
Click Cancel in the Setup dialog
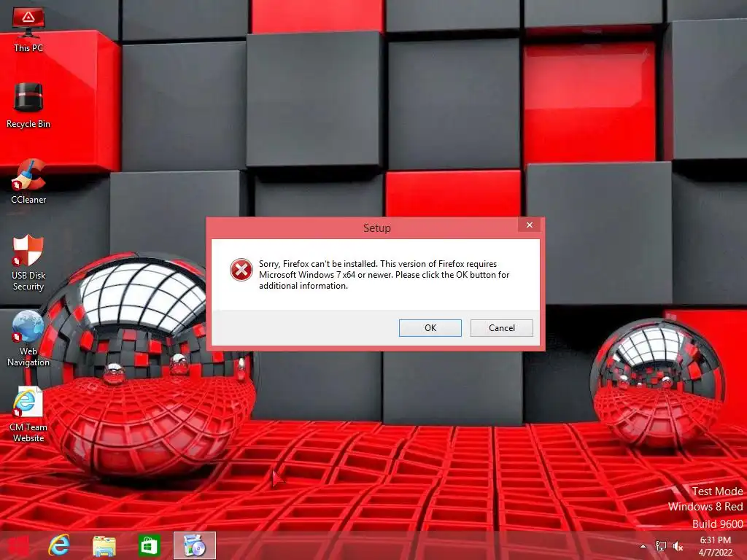coord(502,328)
